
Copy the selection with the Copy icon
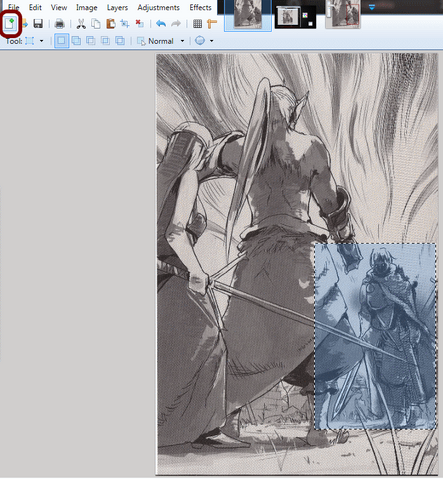pyautogui.click(x=96, y=24)
